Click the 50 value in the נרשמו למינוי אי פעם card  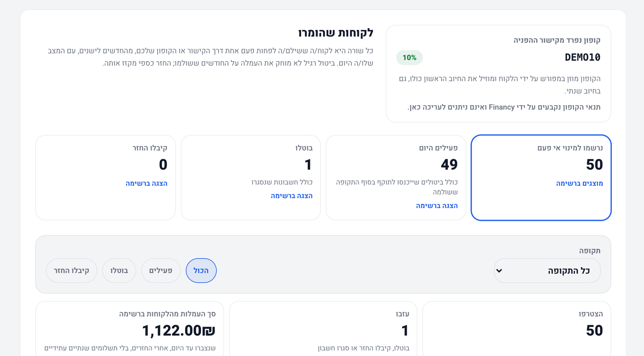[x=594, y=165]
